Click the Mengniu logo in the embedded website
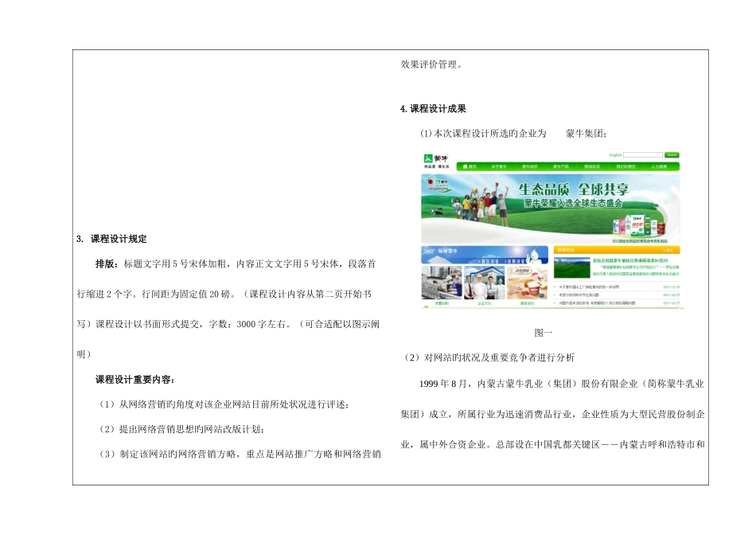Screen dimensions: 756x535 tap(436, 161)
